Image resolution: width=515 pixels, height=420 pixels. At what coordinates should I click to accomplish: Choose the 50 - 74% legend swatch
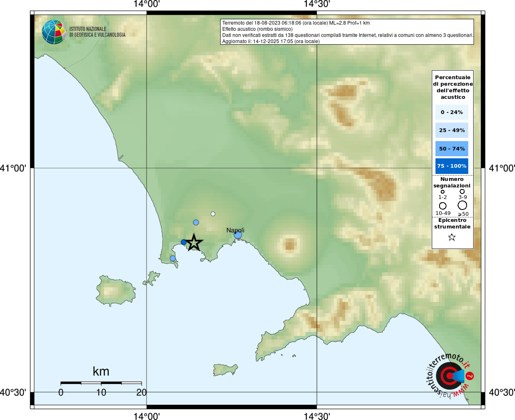[x=452, y=148]
